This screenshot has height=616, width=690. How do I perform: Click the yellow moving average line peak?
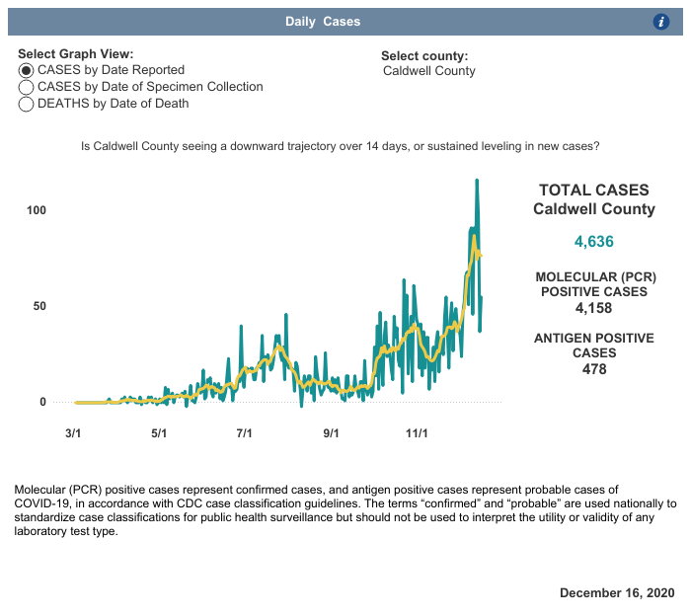[x=474, y=237]
